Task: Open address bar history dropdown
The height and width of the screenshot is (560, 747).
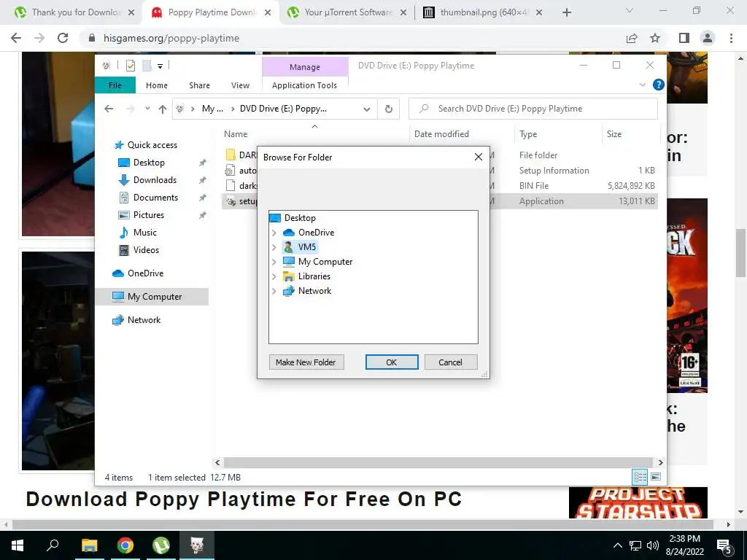Action: 366,109
